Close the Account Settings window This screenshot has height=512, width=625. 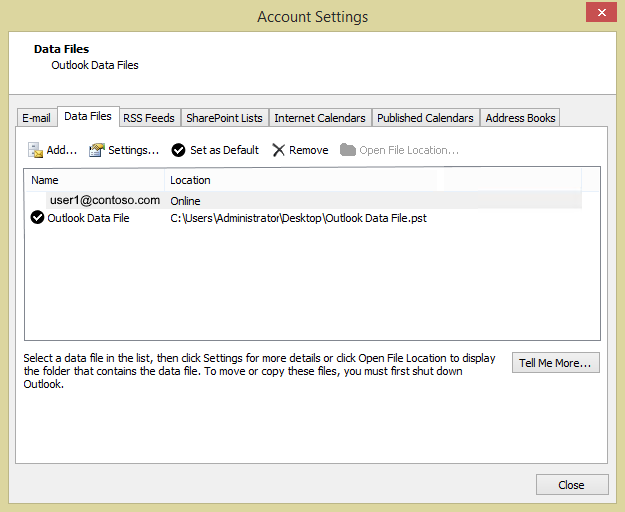click(572, 485)
